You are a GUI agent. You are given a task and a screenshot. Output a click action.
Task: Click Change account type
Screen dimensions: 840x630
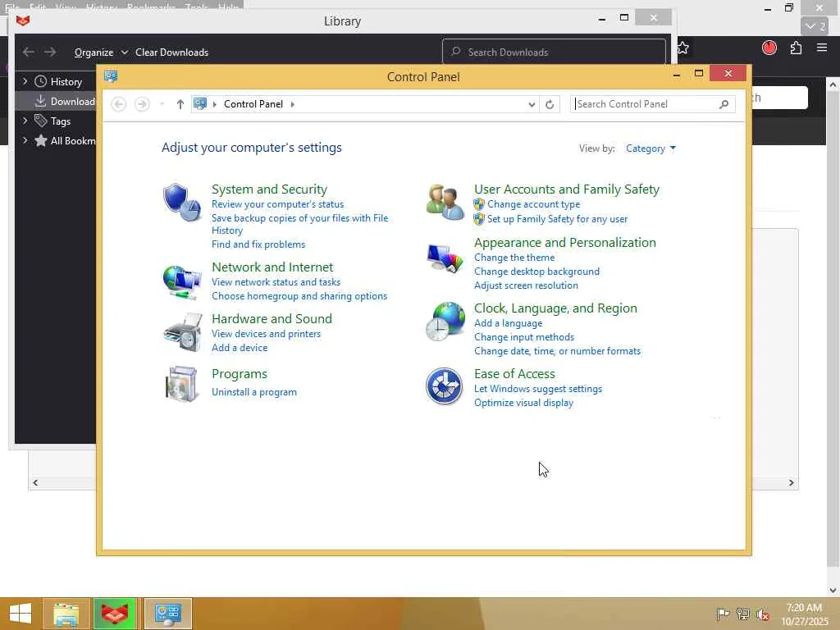533,204
